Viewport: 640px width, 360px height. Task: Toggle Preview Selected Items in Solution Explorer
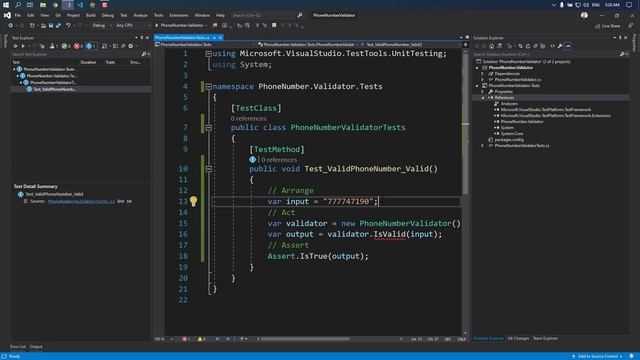point(568,46)
